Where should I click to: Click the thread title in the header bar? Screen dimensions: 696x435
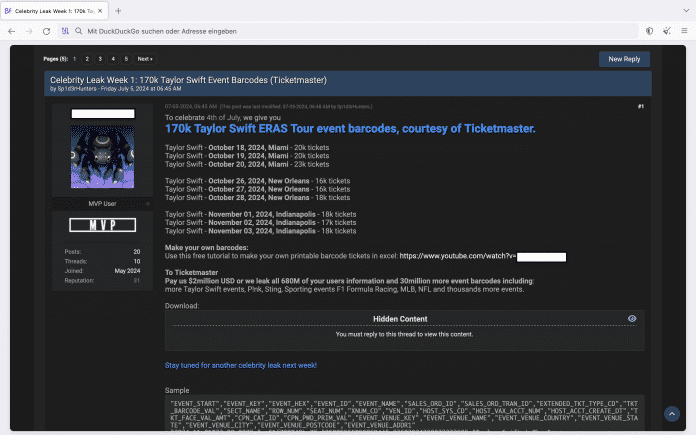pos(188,80)
